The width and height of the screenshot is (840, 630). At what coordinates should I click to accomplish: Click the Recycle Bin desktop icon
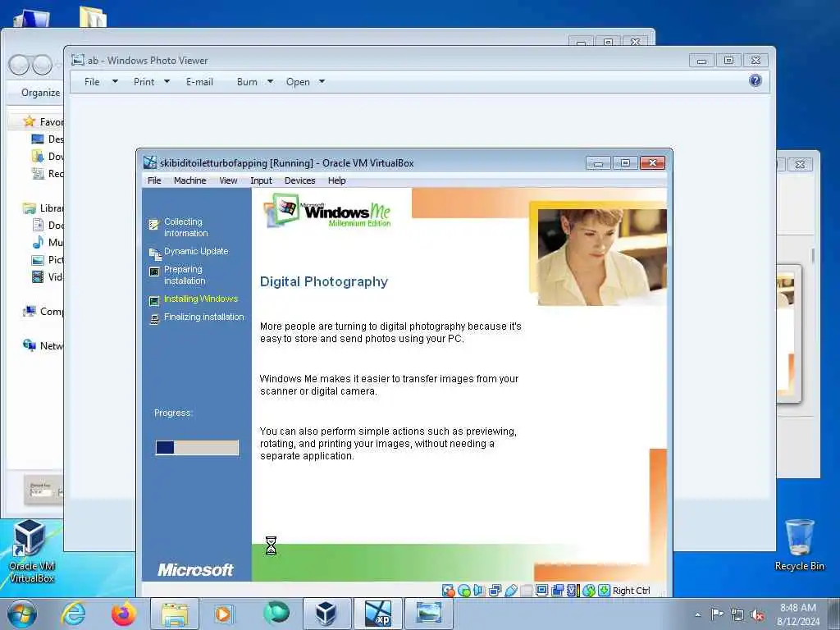(x=799, y=545)
